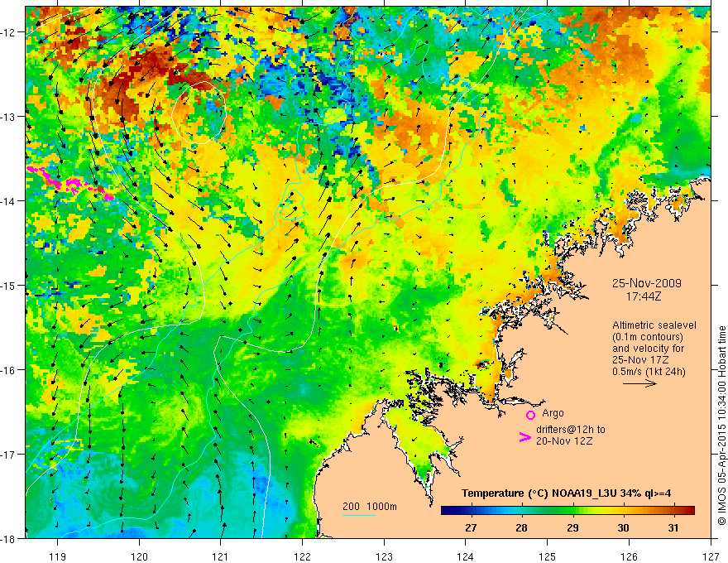The image size is (728, 563).
Task: Click latitude axis label -16
Action: 8,370
